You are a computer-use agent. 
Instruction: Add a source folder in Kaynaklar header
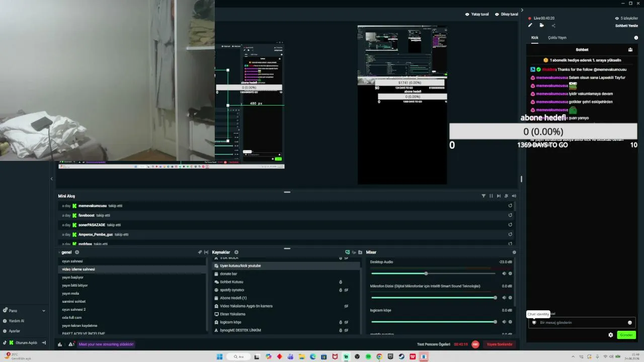[360, 252]
